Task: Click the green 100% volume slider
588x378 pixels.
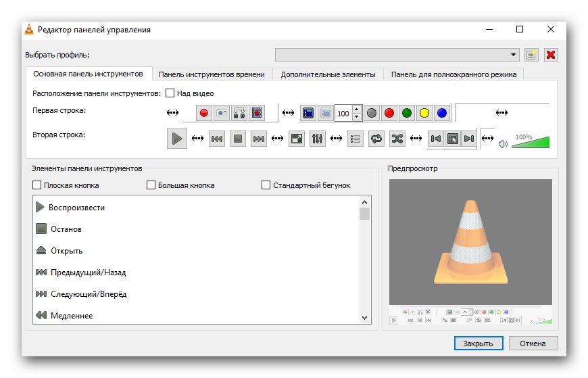Action: point(531,141)
